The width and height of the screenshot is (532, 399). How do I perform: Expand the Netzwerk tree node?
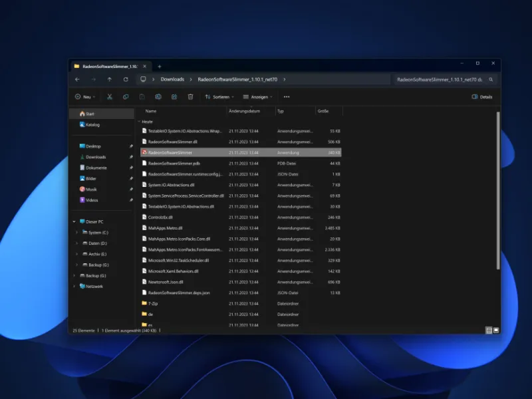click(74, 287)
